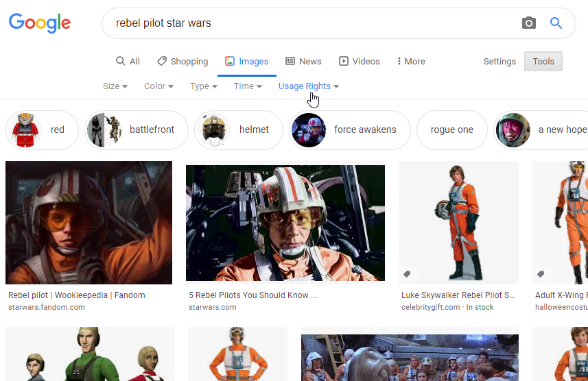Select the 'red' suggestion chip
The height and width of the screenshot is (381, 588).
42,130
